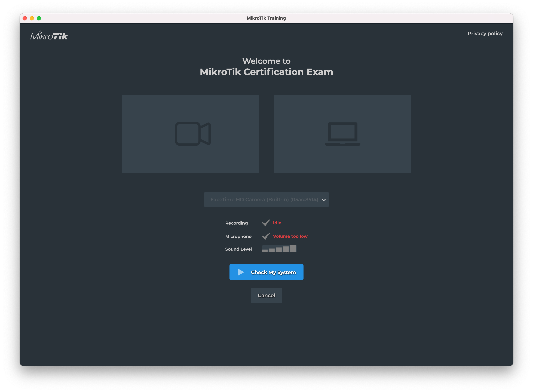Click the screen share laptop preview
The width and height of the screenshot is (533, 392).
tap(342, 134)
